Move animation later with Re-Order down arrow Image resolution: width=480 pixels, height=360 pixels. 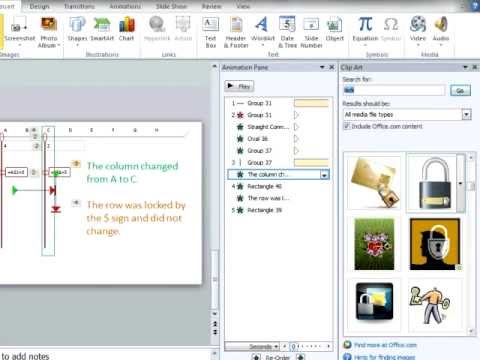point(300,357)
